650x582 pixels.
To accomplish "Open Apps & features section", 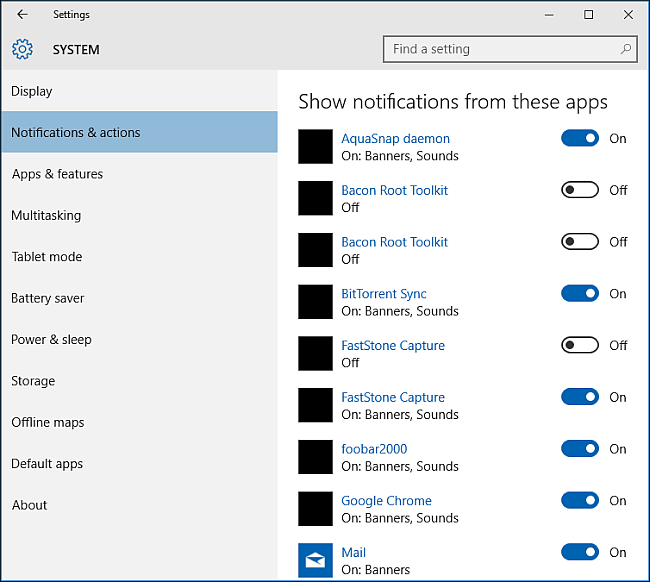I will click(139, 174).
